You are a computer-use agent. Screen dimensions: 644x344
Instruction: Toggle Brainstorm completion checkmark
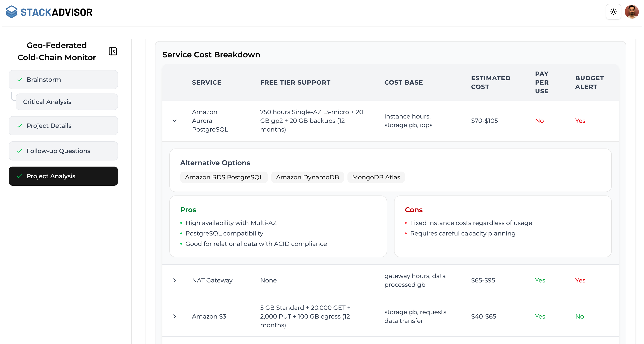pos(20,79)
